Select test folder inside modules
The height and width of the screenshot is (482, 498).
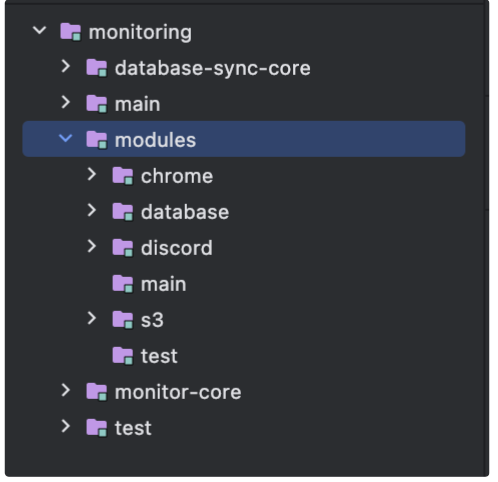(159, 356)
